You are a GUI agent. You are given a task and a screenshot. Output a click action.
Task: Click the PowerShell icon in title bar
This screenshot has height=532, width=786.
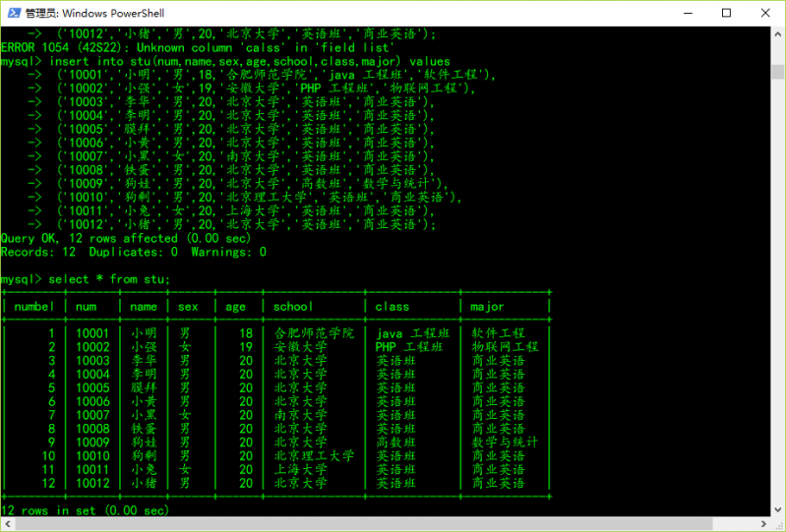point(13,13)
